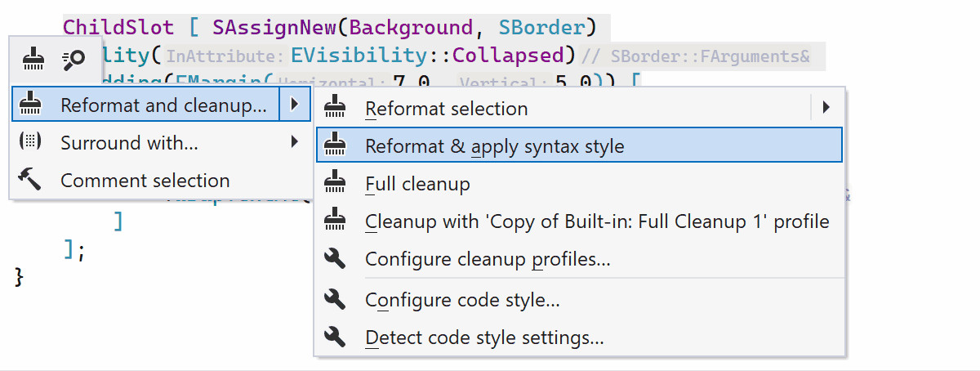Click the broom icon beside Reformat and cleanup

tap(31, 105)
